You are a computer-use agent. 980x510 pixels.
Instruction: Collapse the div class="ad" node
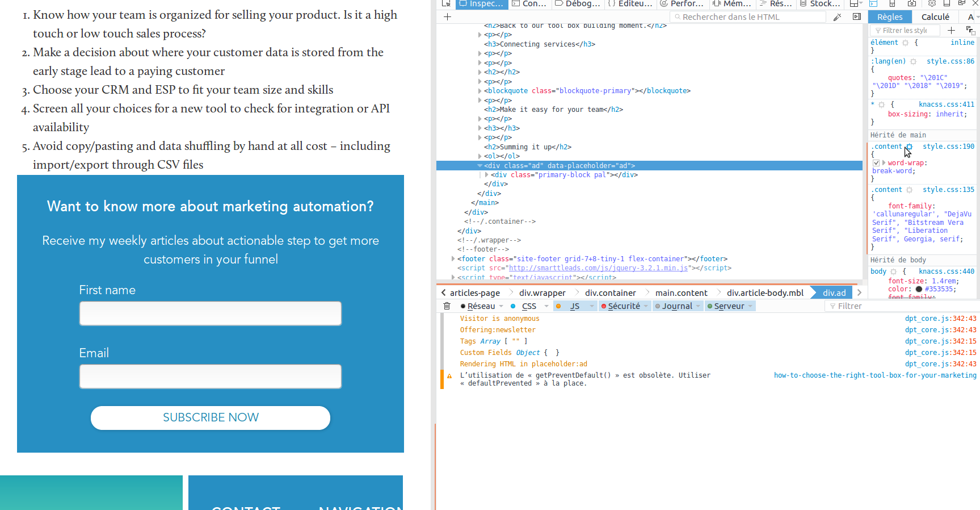pos(480,166)
